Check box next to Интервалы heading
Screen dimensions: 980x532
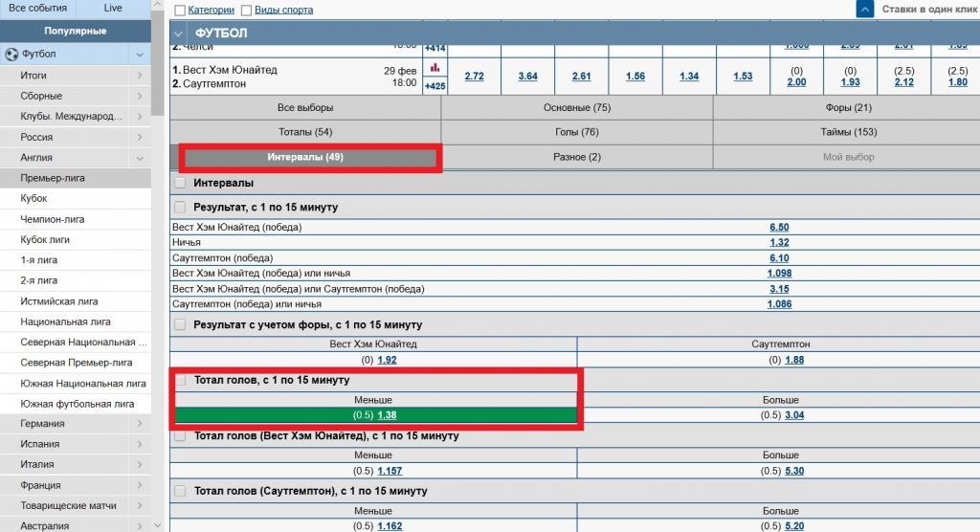click(180, 183)
